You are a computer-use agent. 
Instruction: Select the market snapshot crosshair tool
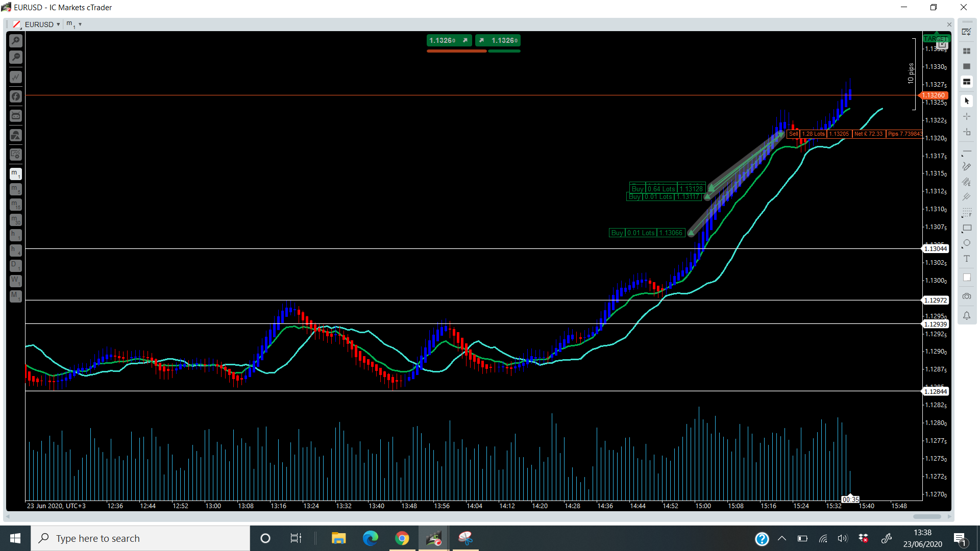967,132
